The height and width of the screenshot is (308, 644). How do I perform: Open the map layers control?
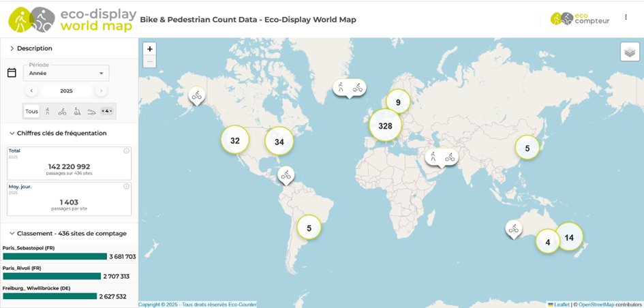point(629,52)
